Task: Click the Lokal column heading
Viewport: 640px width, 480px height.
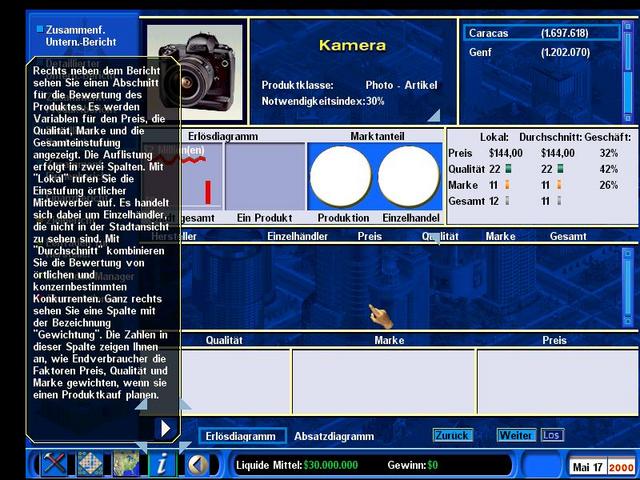Action: tap(494, 137)
